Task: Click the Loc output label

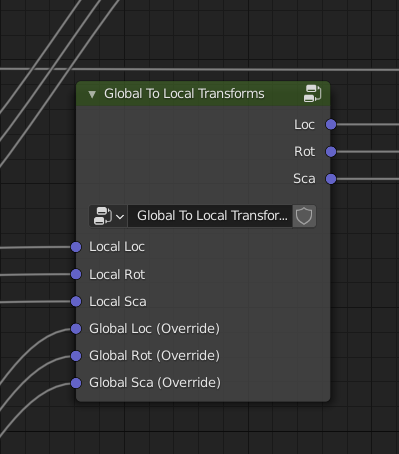Action: pyautogui.click(x=304, y=125)
